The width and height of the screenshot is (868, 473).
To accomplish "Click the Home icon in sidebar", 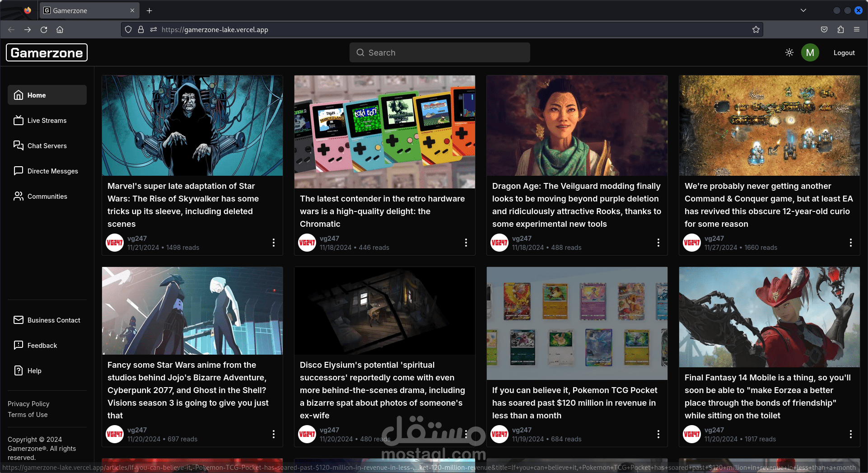I will click(x=19, y=95).
